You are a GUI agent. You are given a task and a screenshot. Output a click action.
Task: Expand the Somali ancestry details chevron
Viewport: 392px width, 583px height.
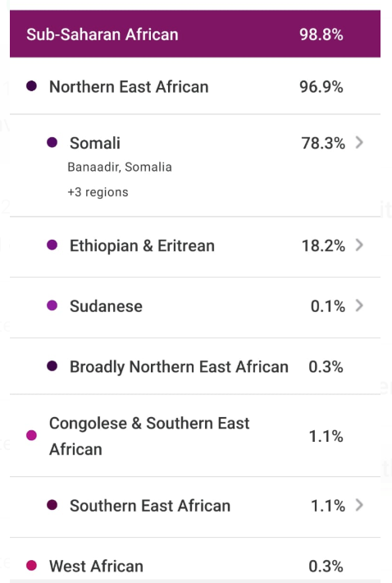click(x=359, y=142)
